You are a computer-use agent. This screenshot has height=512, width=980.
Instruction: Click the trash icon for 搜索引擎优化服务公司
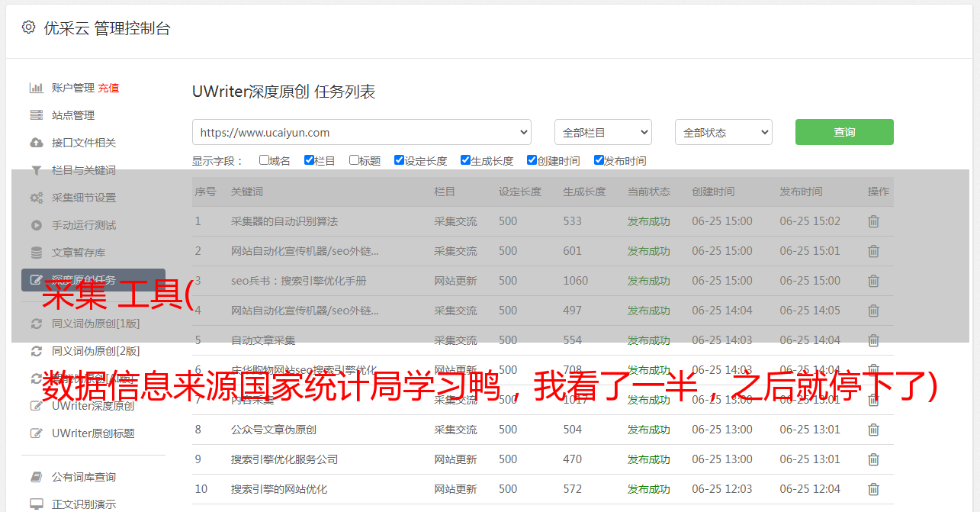[873, 459]
